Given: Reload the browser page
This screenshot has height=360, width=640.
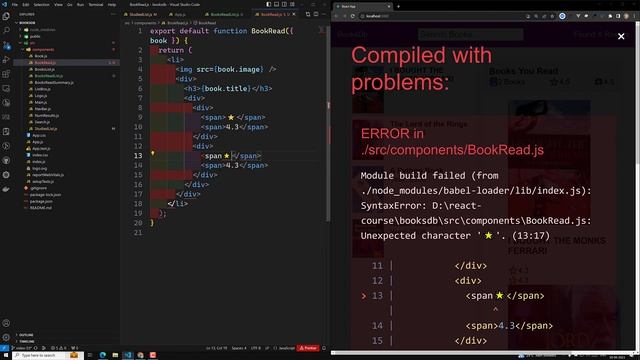Looking at the screenshot, I should 353,16.
